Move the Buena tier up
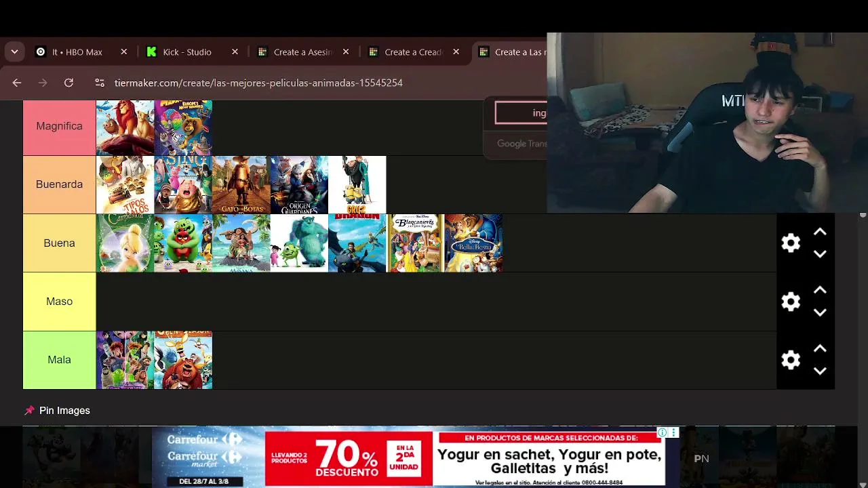 click(x=820, y=232)
